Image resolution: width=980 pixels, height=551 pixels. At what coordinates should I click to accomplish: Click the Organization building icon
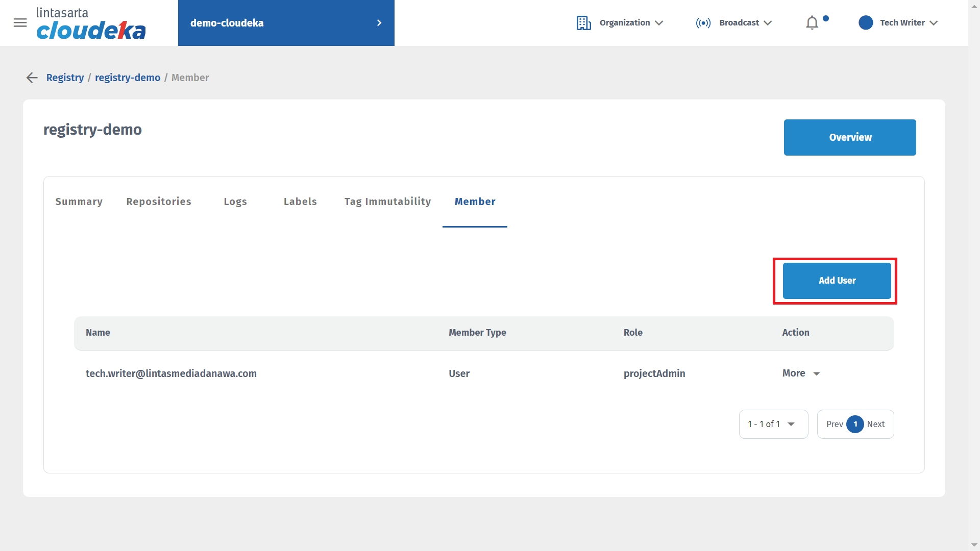pos(583,23)
